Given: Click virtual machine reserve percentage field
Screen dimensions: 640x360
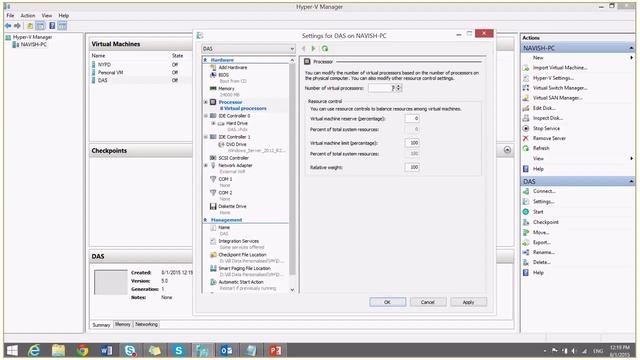Looking at the screenshot, I should click(412, 118).
